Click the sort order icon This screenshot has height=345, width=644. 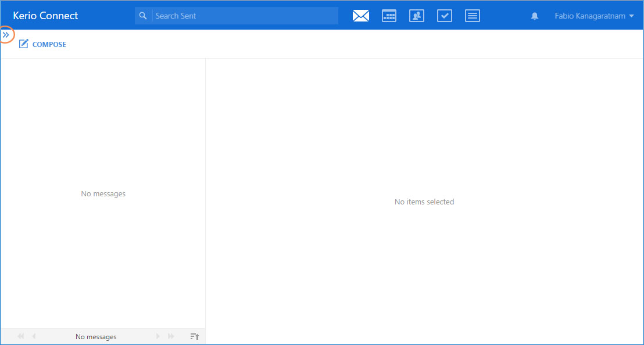[195, 336]
